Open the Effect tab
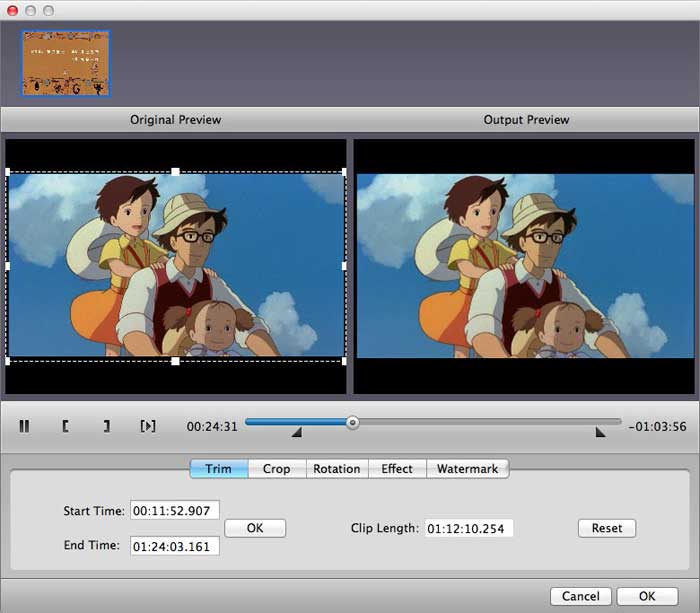Image resolution: width=700 pixels, height=613 pixels. pyautogui.click(x=397, y=469)
